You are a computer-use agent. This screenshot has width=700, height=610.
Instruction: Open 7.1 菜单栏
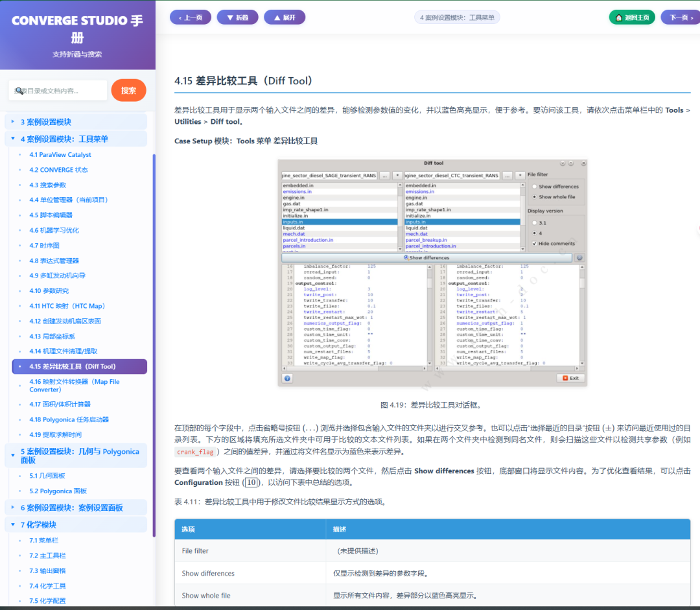pos(44,541)
